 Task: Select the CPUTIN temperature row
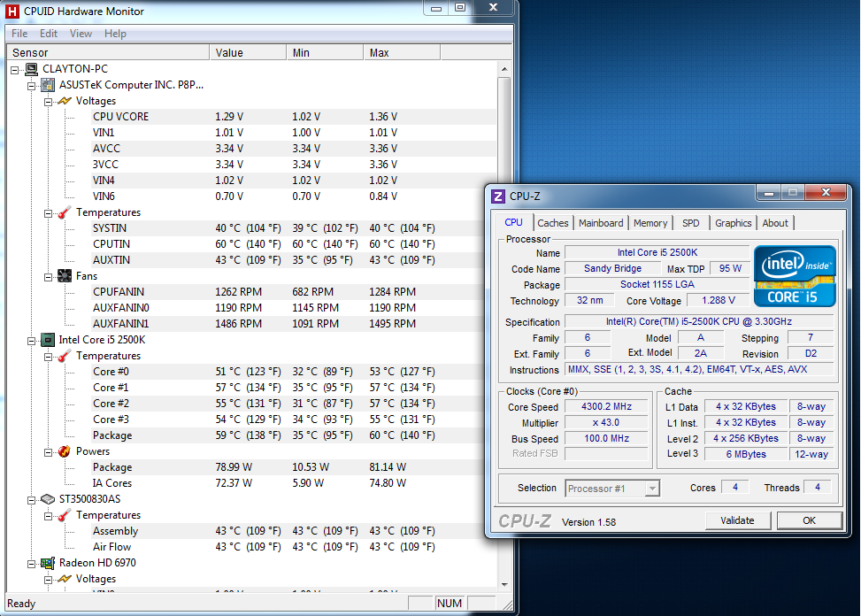(x=295, y=244)
